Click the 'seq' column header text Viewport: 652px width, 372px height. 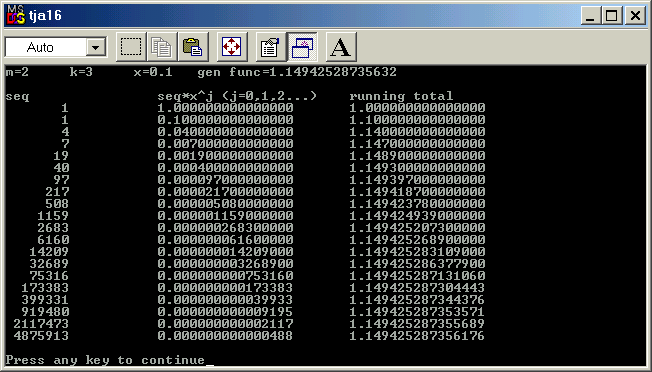pyautogui.click(x=17, y=97)
